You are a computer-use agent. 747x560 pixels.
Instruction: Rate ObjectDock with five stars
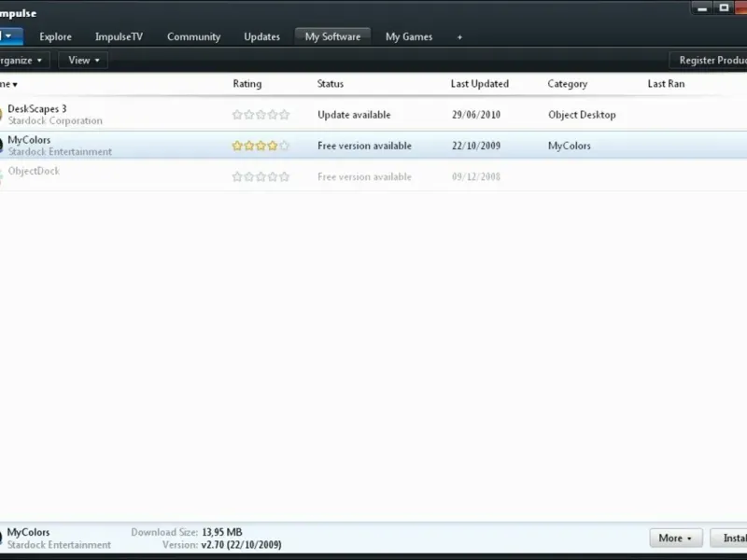[285, 176]
